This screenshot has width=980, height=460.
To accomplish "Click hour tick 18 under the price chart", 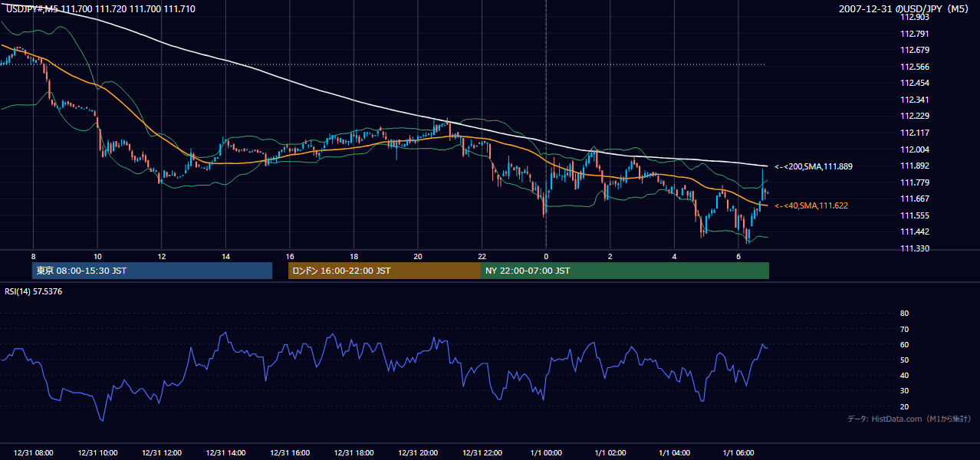I will coord(354,256).
